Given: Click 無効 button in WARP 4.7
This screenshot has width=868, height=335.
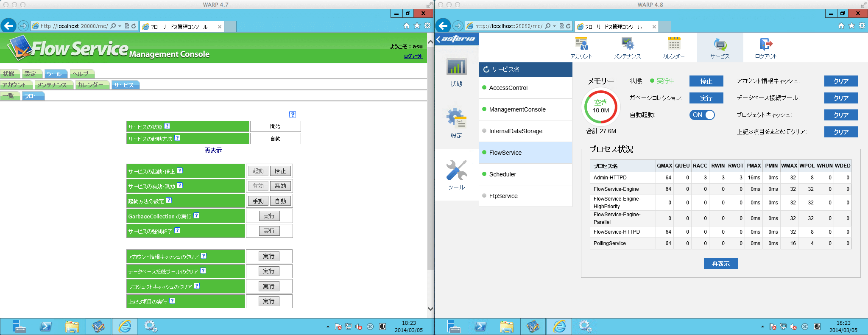Looking at the screenshot, I should click(x=280, y=186).
